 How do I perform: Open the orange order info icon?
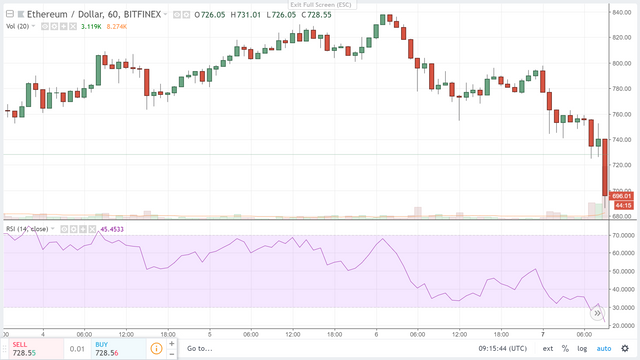click(156, 349)
